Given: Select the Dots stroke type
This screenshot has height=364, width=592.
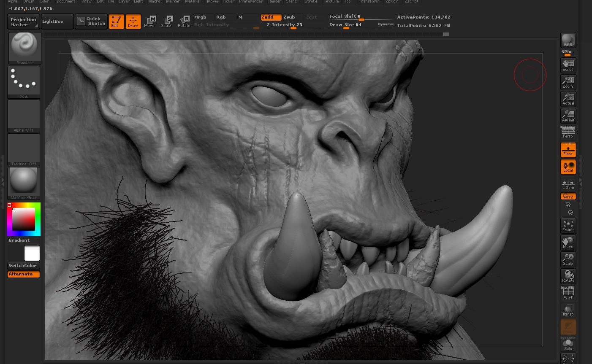Looking at the screenshot, I should click(24, 82).
